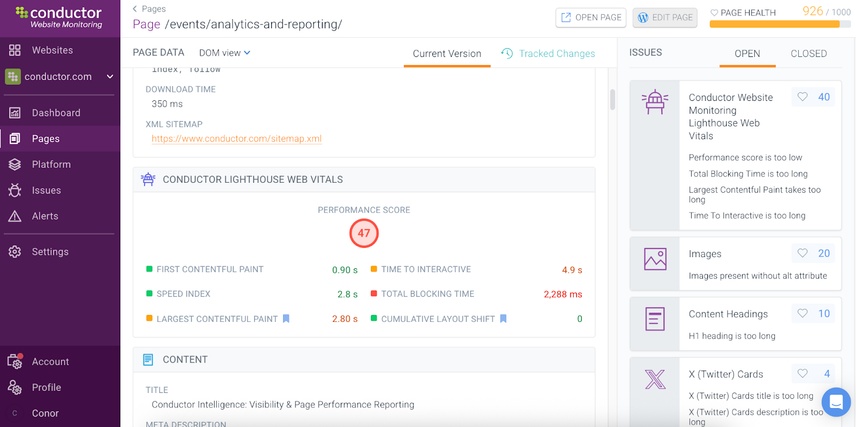Image resolution: width=856 pixels, height=427 pixels.
Task: Click the bookmark icon next to Largest Contentful Paint
Action: pos(286,318)
